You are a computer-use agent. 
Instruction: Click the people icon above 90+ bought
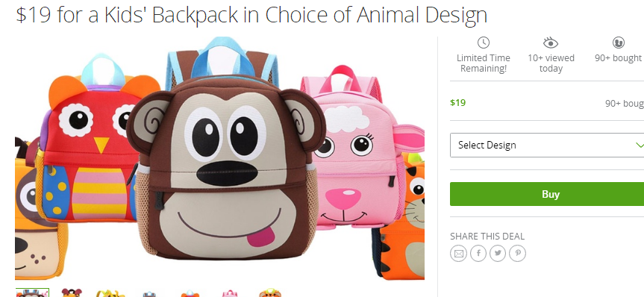click(x=618, y=43)
